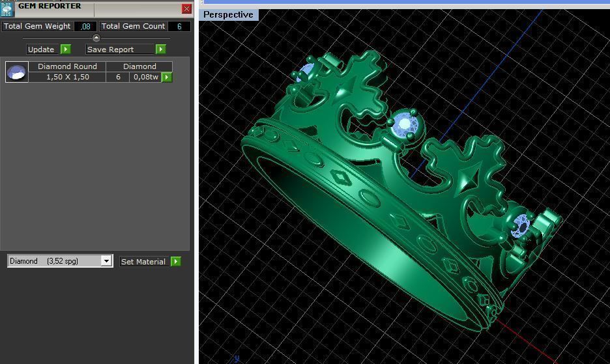Select the gem quantity cell '6'
Image resolution: width=610 pixels, height=364 pixels.
[x=118, y=77]
